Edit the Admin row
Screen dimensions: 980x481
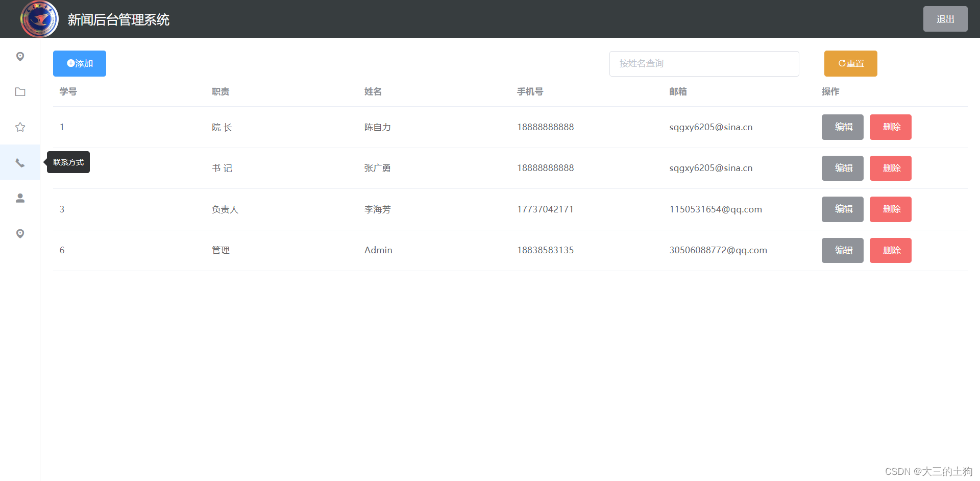[x=843, y=250]
